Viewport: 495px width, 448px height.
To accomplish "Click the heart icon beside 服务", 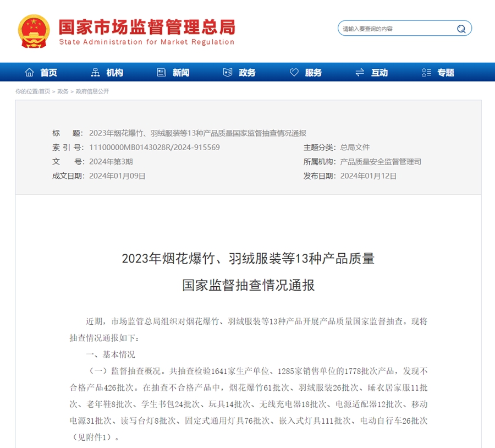I will (293, 72).
